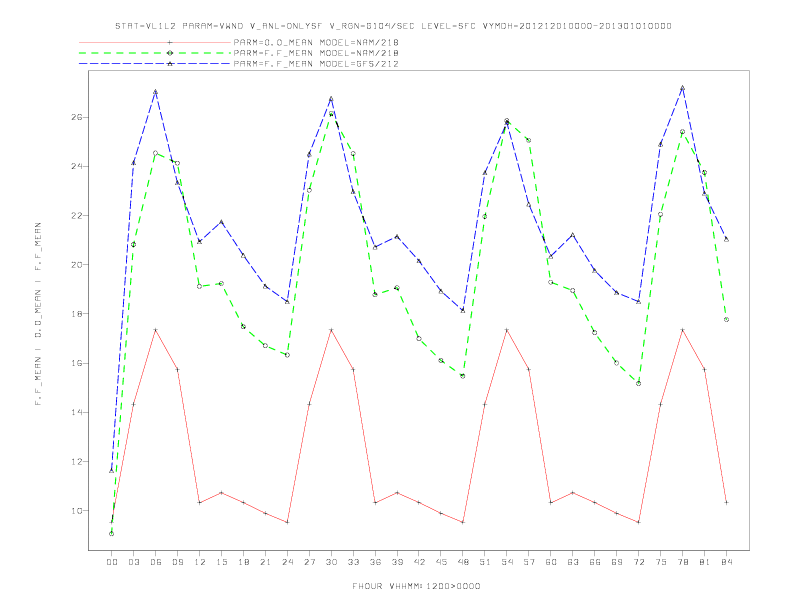Click x-axis tick label 63
792x612 pixels.
[x=573, y=562]
